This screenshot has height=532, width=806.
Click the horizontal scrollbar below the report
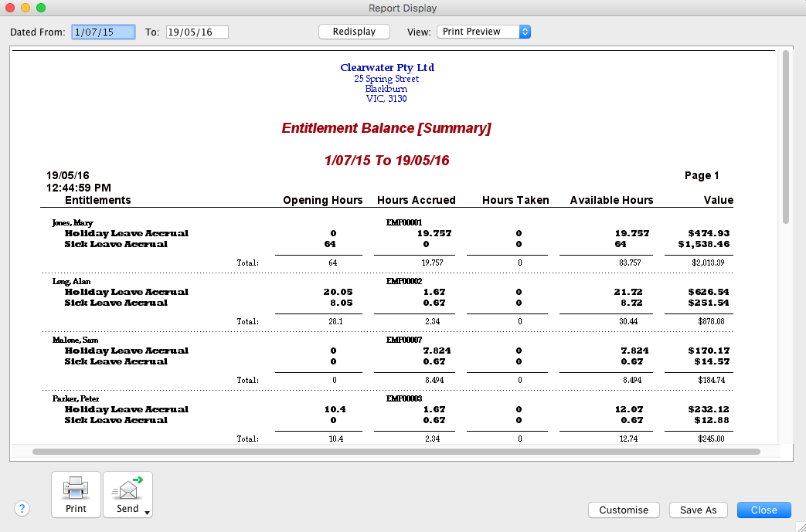pyautogui.click(x=396, y=451)
